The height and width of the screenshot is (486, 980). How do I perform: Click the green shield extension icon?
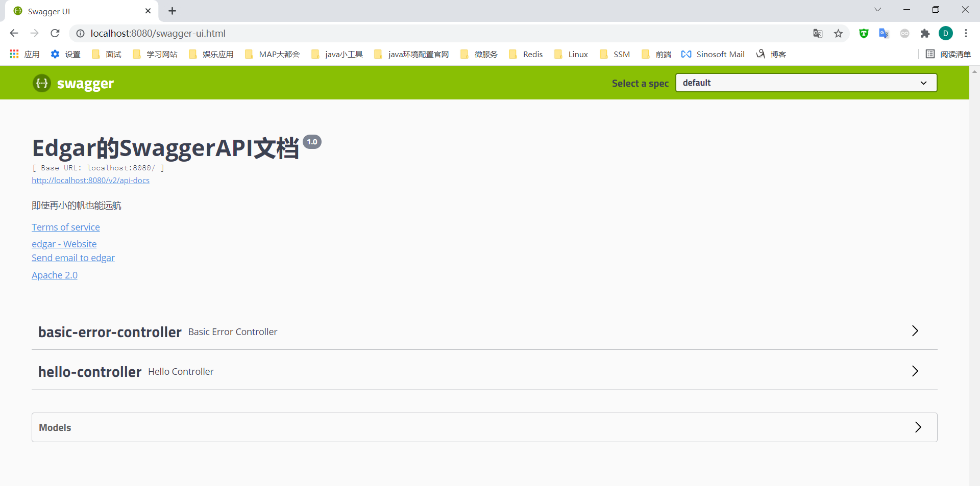[864, 34]
